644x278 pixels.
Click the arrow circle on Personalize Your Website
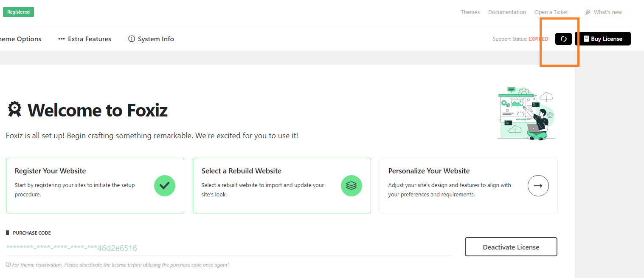pos(538,186)
